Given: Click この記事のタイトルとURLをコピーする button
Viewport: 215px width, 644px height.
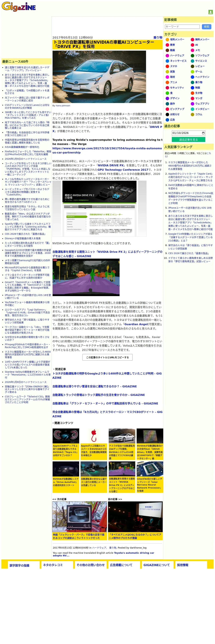Looking at the screenshot, I should [107, 357].
